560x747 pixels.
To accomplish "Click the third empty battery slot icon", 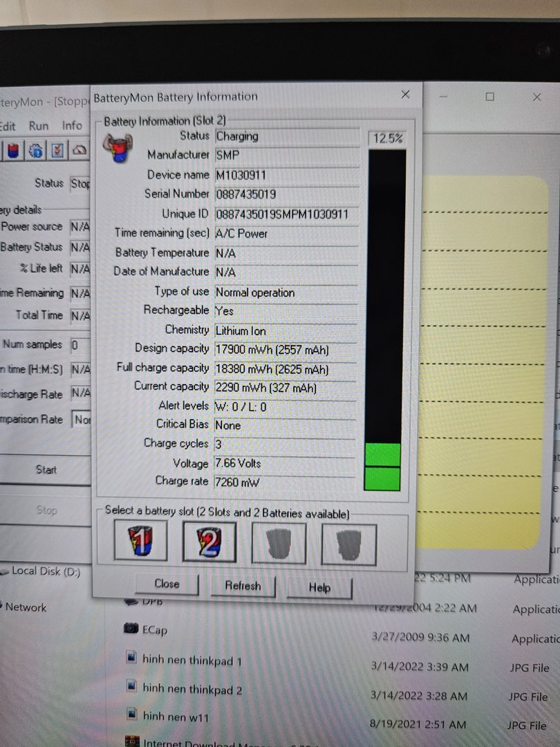I will click(x=279, y=543).
